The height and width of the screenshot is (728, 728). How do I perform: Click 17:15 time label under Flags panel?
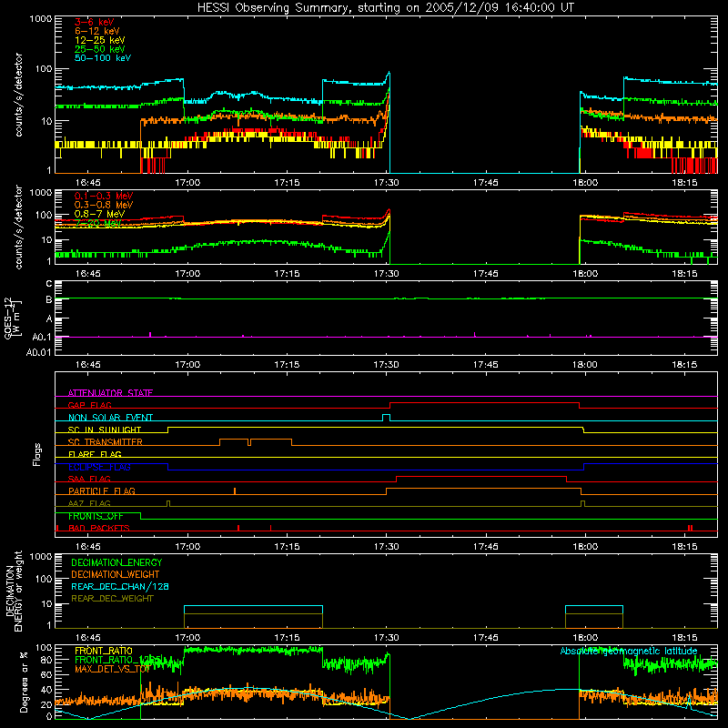[x=287, y=547]
